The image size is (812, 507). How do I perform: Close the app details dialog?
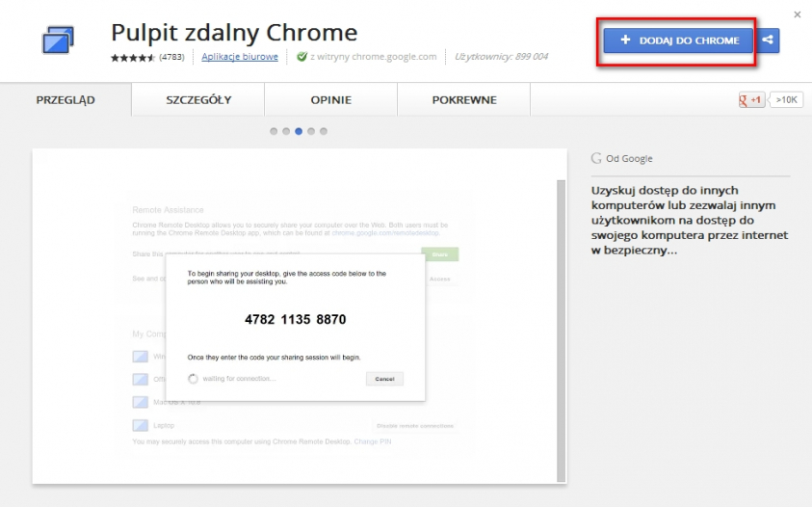[797, 14]
